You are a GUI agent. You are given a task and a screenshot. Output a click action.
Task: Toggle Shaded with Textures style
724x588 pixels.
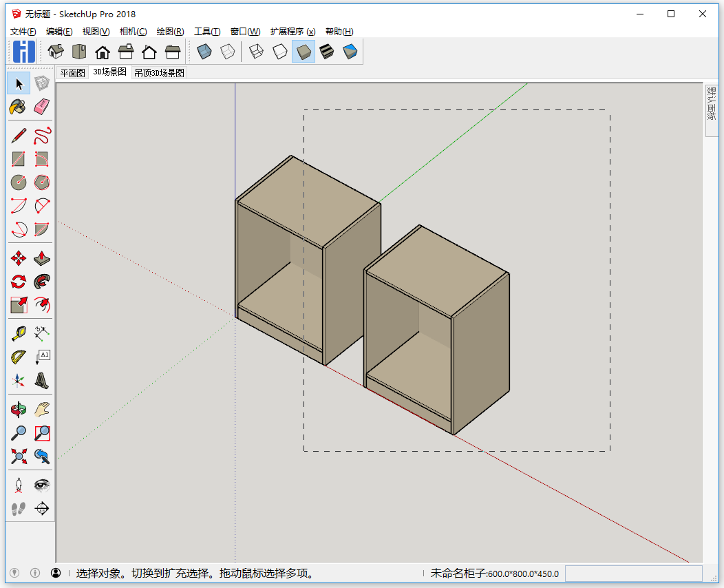(327, 52)
